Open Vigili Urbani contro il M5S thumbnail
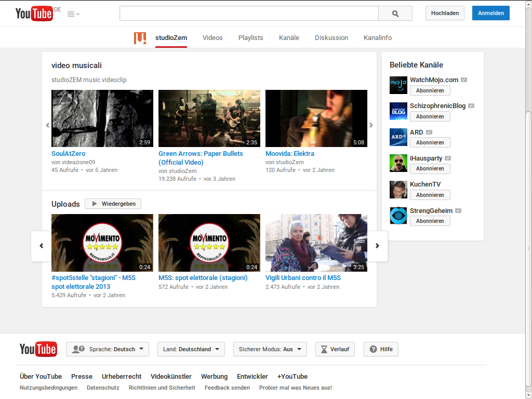 point(316,243)
